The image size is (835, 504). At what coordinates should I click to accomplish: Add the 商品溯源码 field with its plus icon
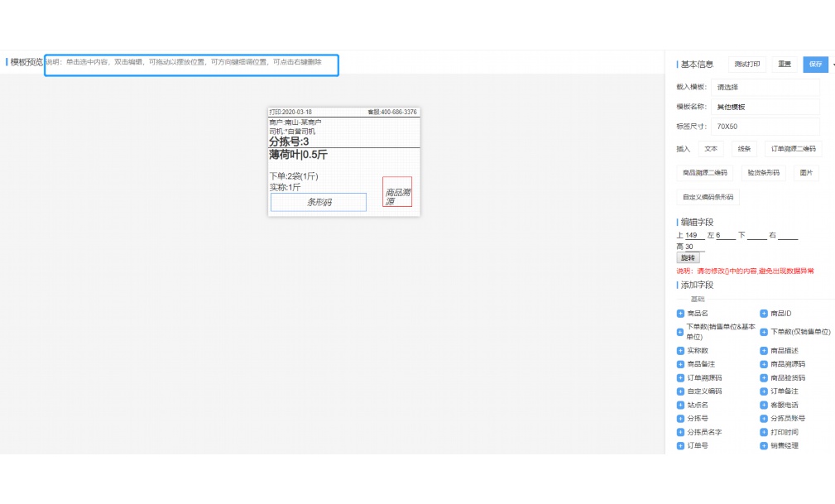pyautogui.click(x=764, y=364)
